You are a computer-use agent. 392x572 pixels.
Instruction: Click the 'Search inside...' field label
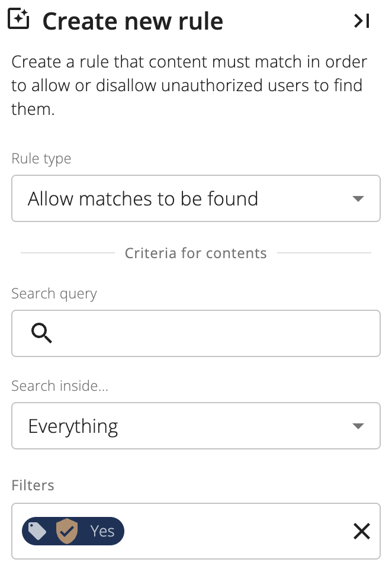click(60, 386)
